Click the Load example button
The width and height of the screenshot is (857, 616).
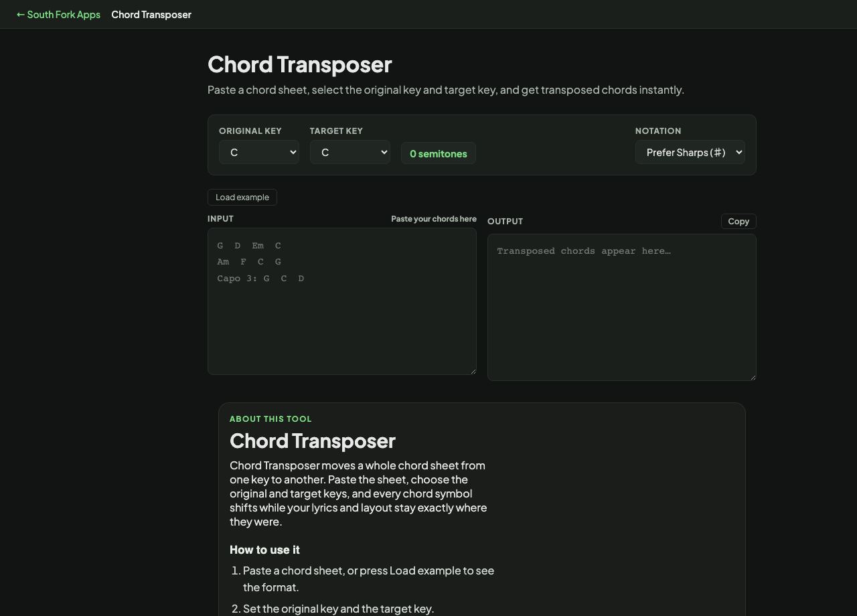(242, 197)
